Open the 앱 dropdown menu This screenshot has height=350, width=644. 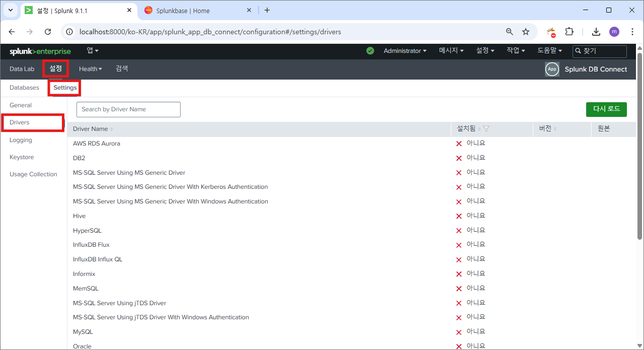pos(93,50)
